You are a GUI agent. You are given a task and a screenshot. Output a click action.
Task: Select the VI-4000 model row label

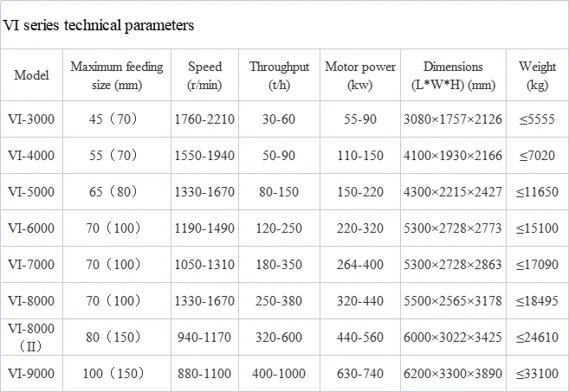coord(31,155)
